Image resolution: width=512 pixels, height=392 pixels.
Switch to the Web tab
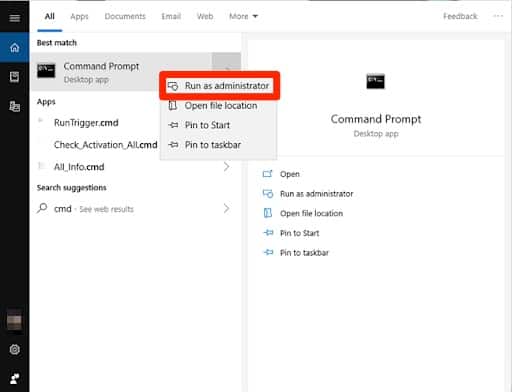pyautogui.click(x=205, y=16)
